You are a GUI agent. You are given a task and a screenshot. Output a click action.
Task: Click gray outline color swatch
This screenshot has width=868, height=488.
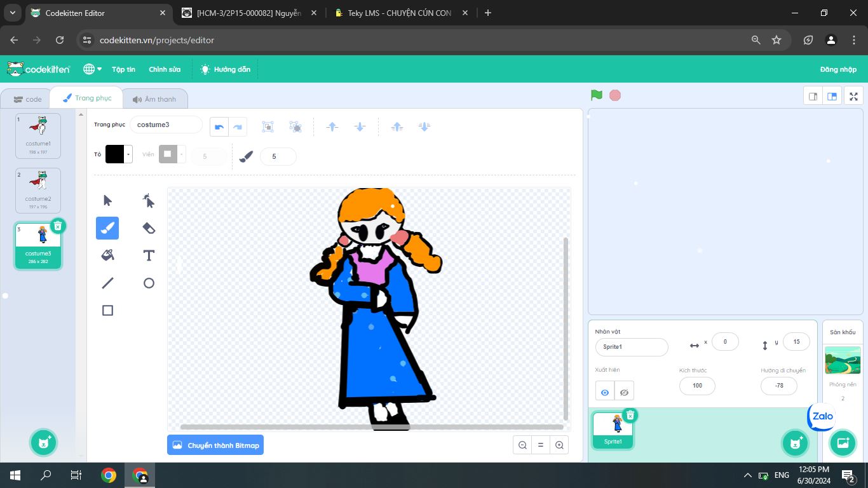coord(168,154)
